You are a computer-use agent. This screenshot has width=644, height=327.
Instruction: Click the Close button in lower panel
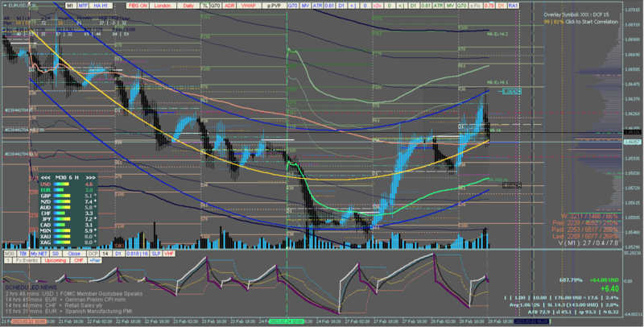74,254
